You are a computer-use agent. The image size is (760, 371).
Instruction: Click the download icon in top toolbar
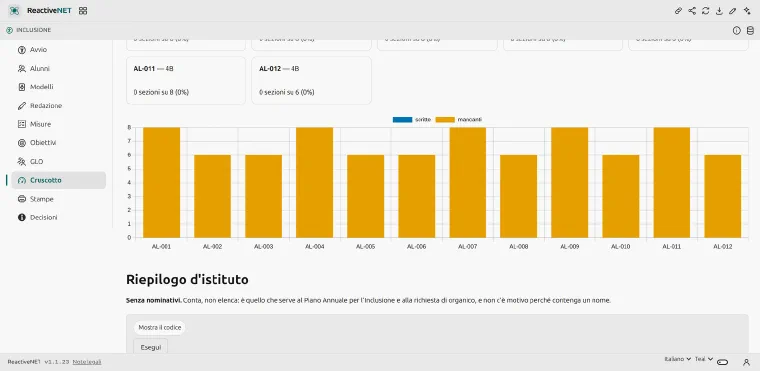click(x=719, y=11)
